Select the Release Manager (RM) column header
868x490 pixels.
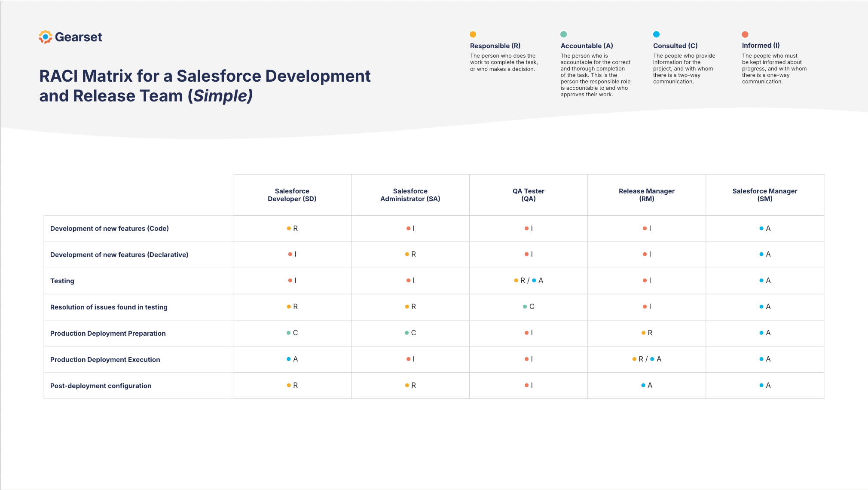646,195
